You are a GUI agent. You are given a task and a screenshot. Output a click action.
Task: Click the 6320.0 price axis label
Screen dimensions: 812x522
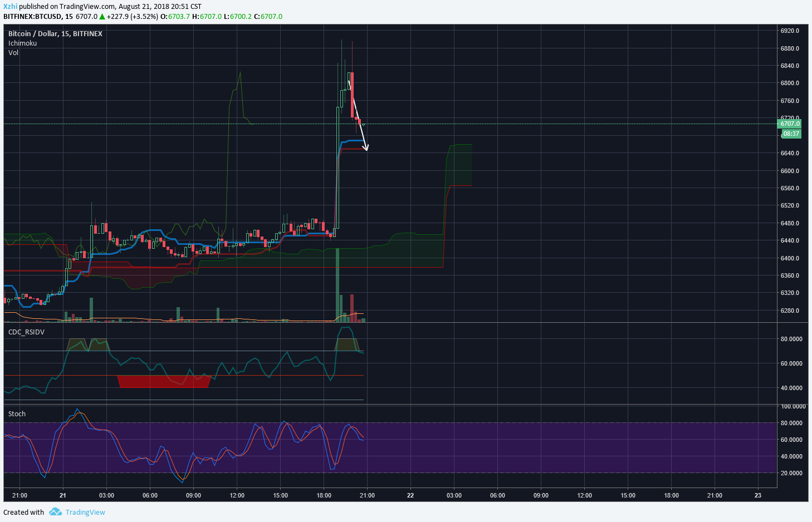pos(790,293)
